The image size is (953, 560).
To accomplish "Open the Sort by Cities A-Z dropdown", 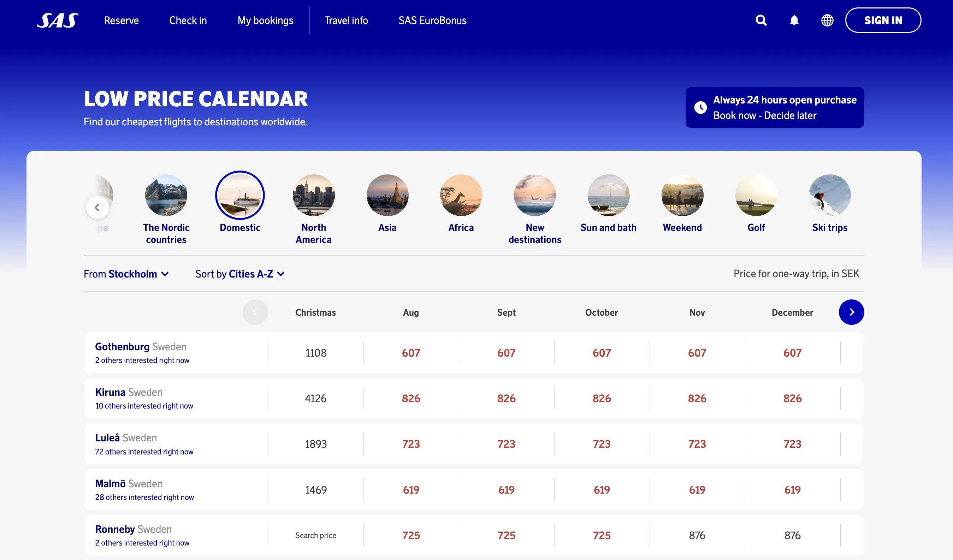I will click(240, 274).
